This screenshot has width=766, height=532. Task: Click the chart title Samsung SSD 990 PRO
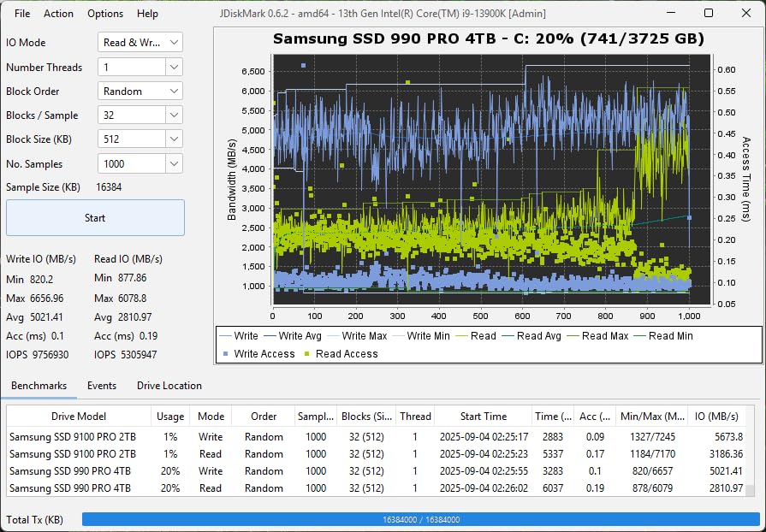(489, 38)
